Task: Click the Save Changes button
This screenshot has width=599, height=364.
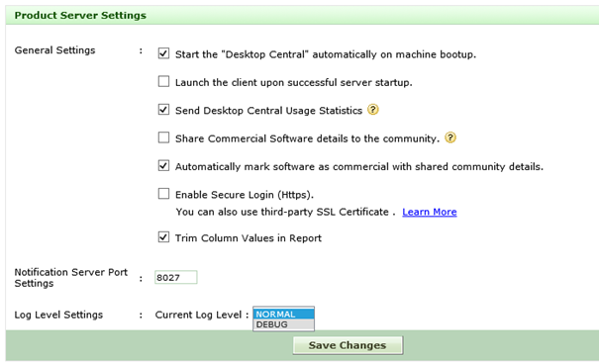Action: 348,345
